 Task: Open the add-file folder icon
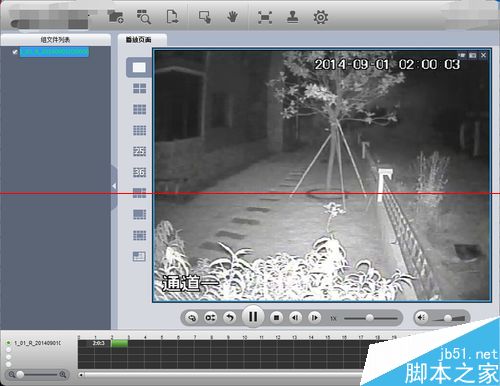(x=116, y=17)
